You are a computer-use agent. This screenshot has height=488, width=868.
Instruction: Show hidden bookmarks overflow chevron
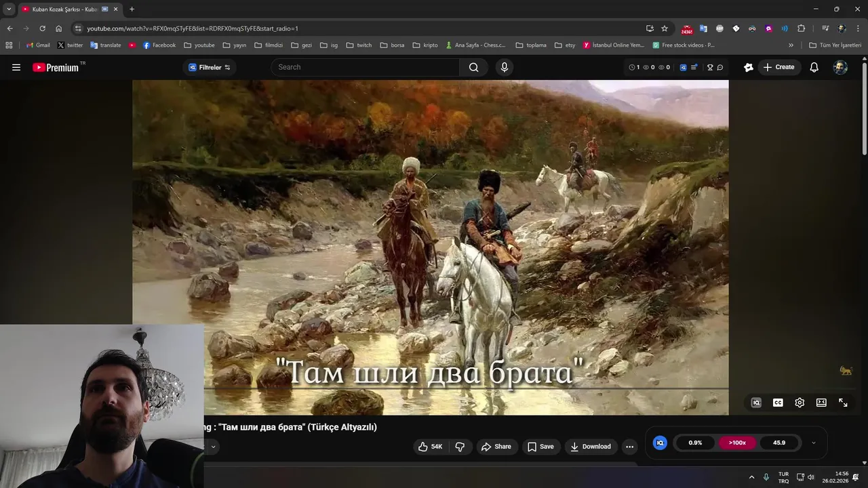coord(791,45)
